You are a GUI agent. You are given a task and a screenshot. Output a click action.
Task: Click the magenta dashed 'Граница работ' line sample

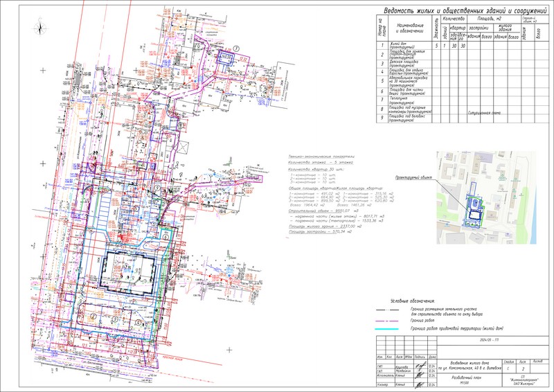click(x=388, y=321)
